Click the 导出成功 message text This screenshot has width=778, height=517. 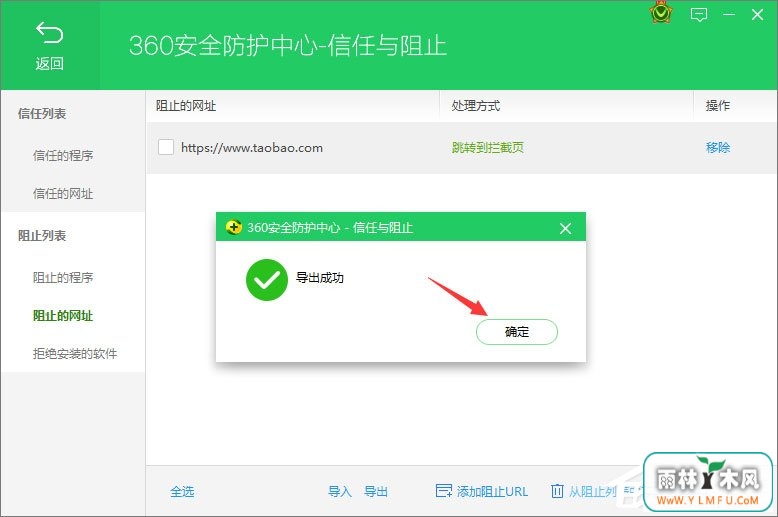click(320, 277)
